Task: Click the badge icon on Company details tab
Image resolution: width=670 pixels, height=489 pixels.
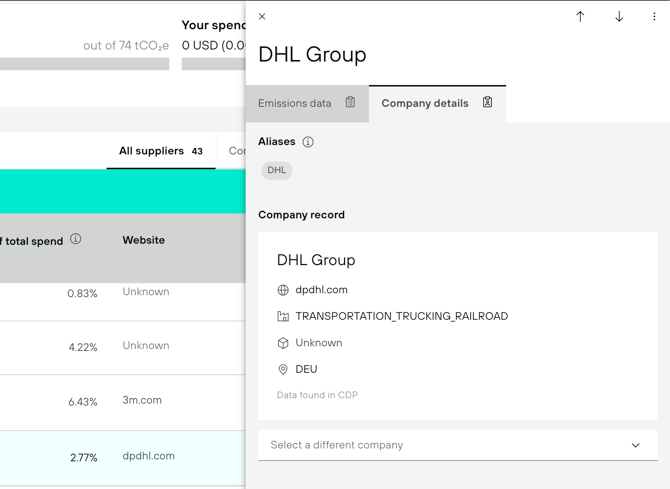Action: (x=487, y=102)
